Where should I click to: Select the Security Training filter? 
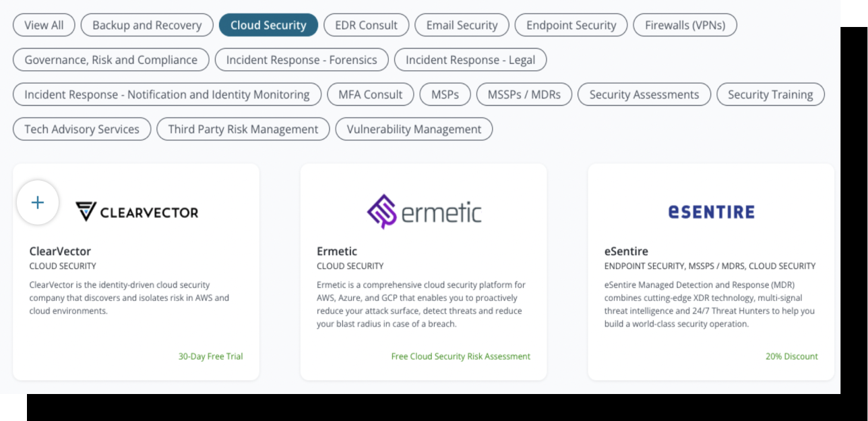(770, 94)
